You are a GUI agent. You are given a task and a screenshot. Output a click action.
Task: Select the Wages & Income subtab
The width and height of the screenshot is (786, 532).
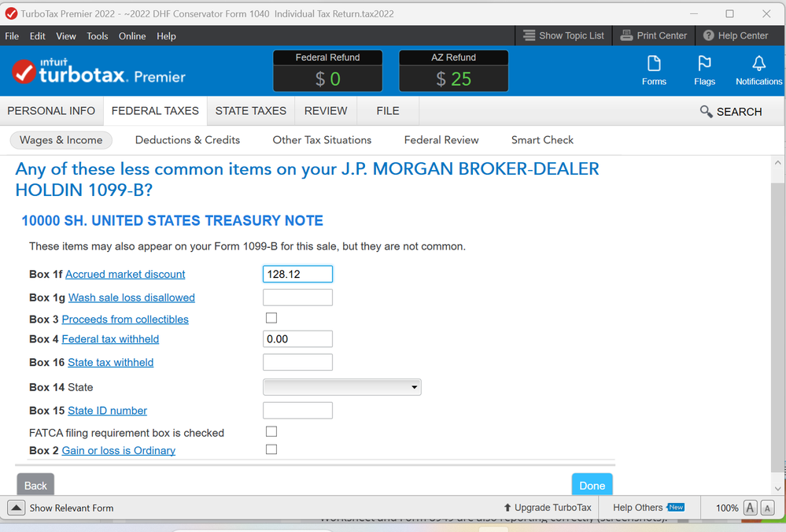tap(61, 140)
